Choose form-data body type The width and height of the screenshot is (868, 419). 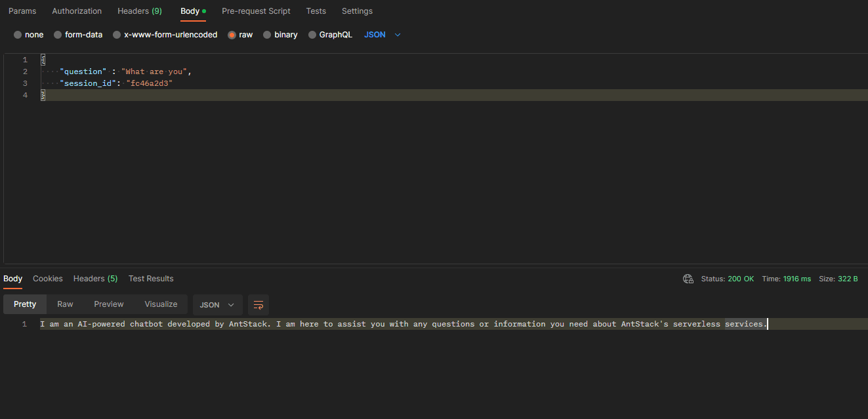[x=78, y=35]
